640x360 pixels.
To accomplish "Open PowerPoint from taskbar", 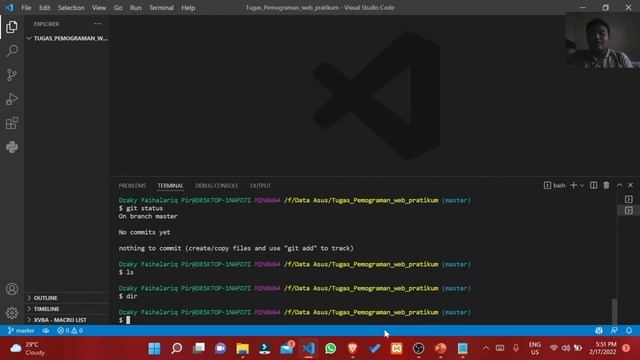I will [x=440, y=349].
